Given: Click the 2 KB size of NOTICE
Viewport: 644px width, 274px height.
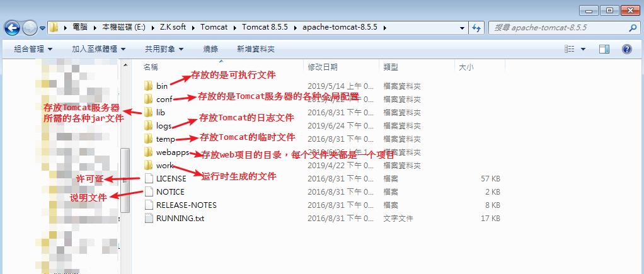Looking at the screenshot, I should 492,192.
